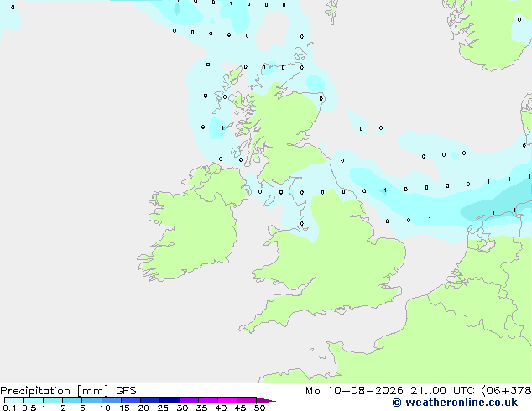Click the 0.1 mm legend color swatch
Viewport: 532px width, 411px height.
14,400
